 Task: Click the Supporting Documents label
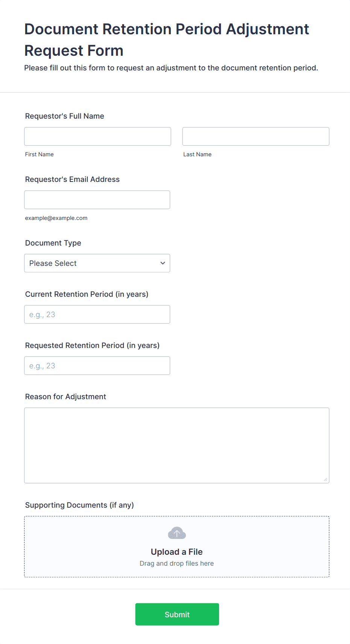(79, 505)
